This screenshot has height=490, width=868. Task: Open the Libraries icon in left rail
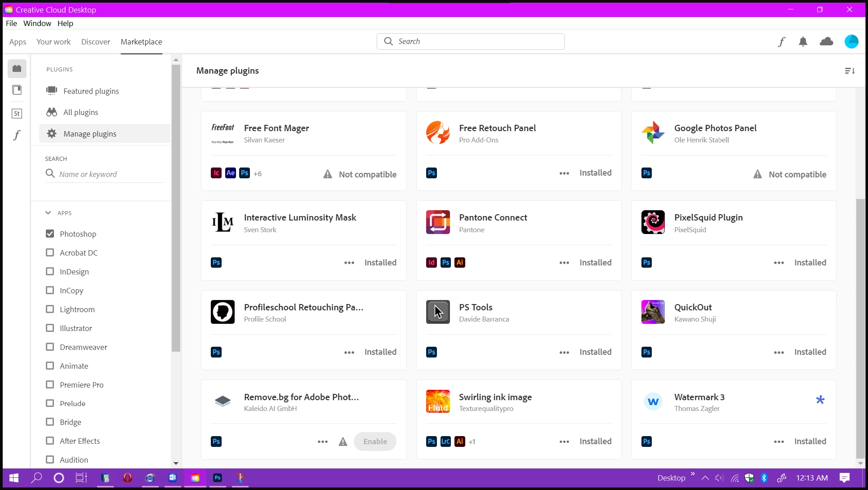click(x=17, y=90)
